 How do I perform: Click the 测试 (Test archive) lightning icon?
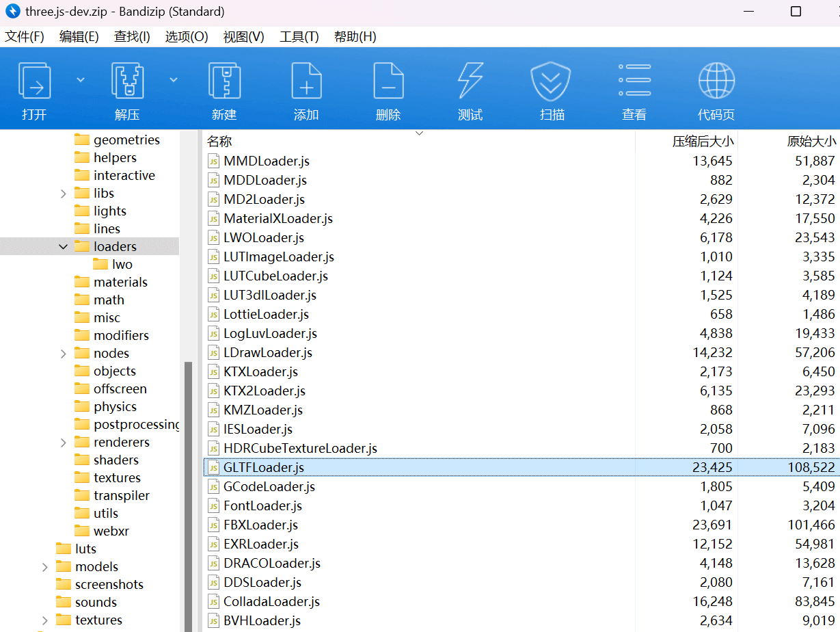pyautogui.click(x=470, y=81)
